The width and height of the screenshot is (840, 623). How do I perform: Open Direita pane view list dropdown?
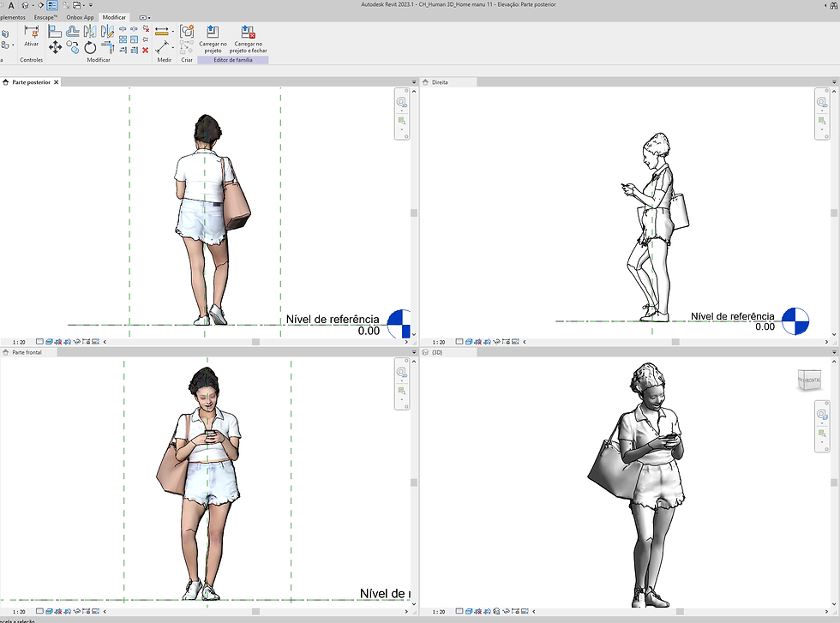pos(834,82)
